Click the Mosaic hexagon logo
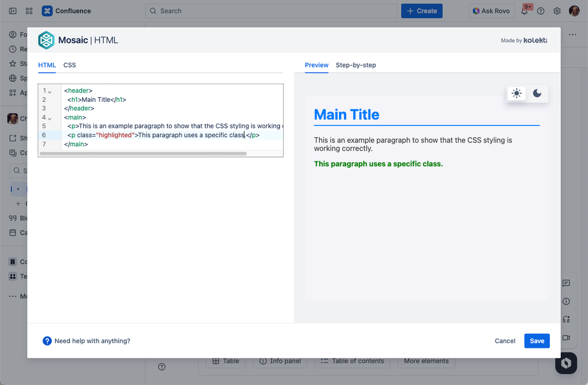588x385 pixels. click(x=46, y=40)
